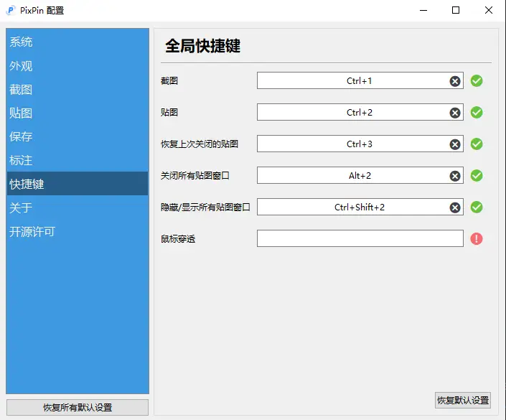This screenshot has width=506, height=420.
Task: Click the empty 鼠标穿透 shortcut field
Action: click(360, 238)
